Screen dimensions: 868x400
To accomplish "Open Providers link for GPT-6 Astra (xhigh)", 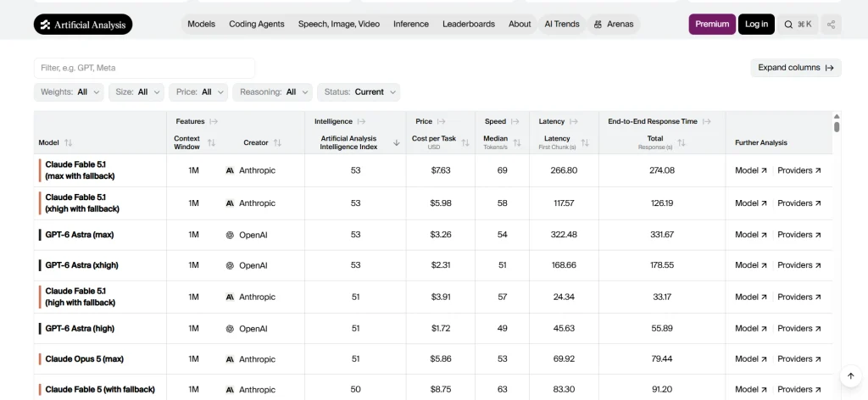I will (799, 265).
